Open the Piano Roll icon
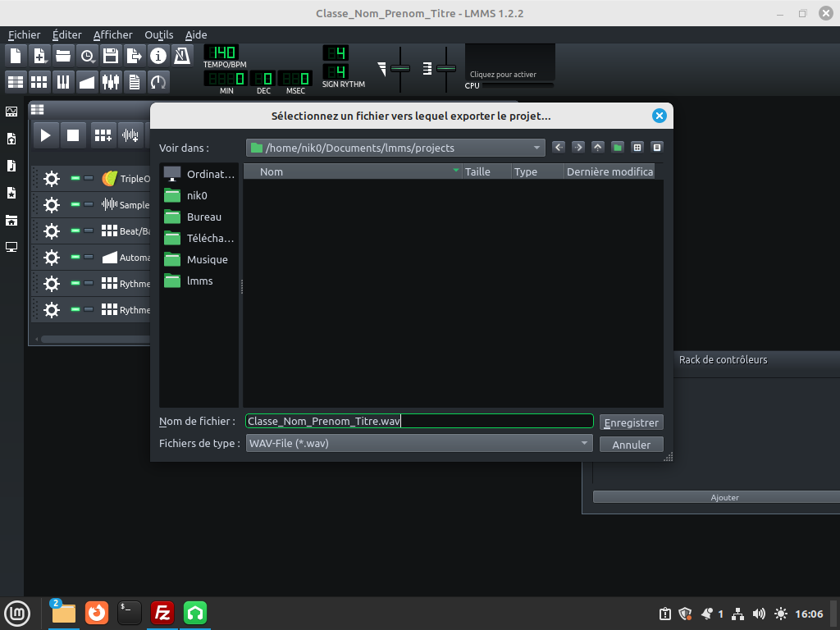The image size is (840, 630). [x=63, y=82]
